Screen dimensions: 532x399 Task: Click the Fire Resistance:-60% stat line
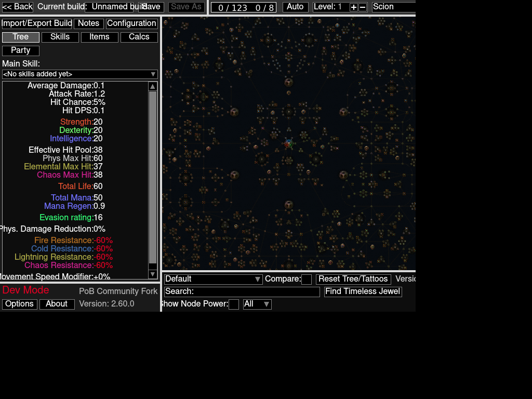point(74,240)
